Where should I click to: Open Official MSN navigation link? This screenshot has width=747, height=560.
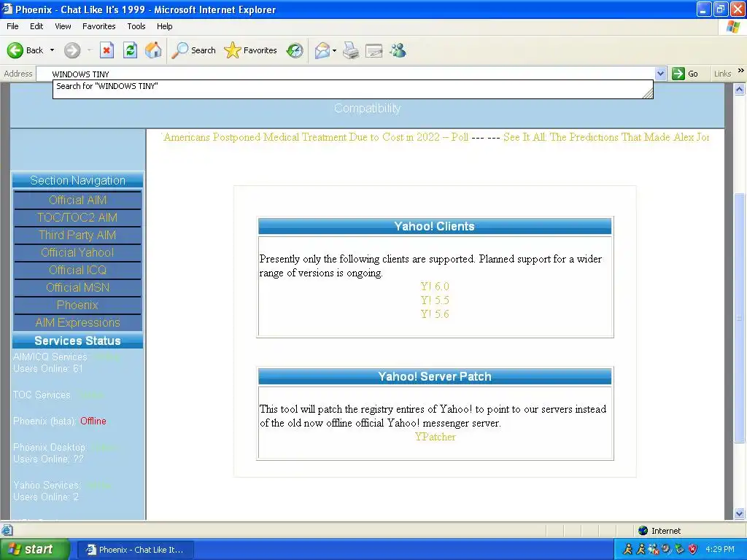click(x=77, y=287)
